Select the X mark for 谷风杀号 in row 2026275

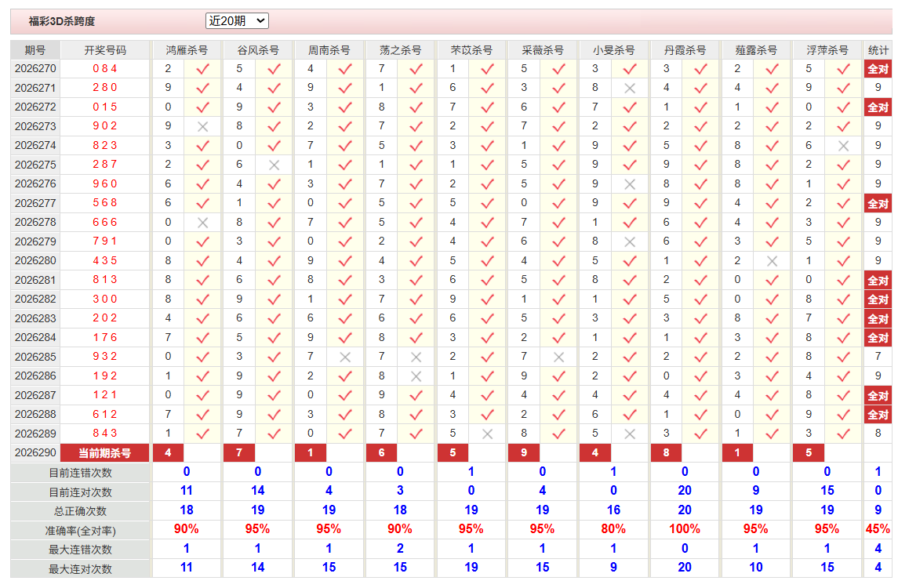click(x=274, y=165)
